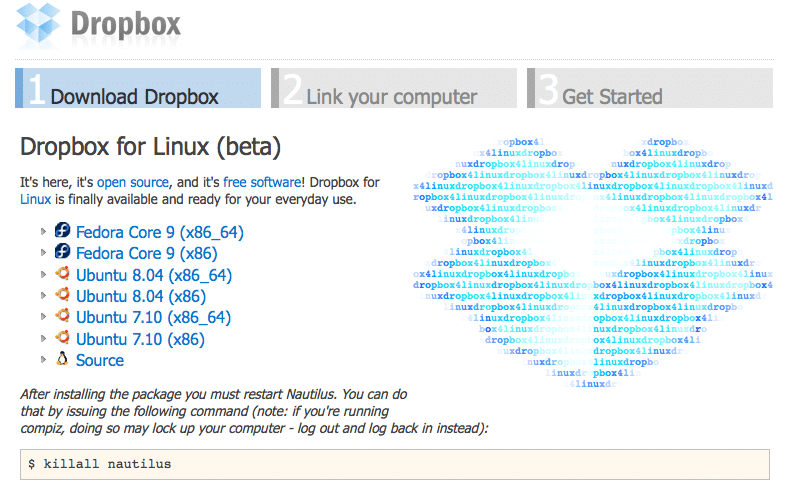Expand arrow before Ubuntu 7.10 (x86)

tap(43, 338)
